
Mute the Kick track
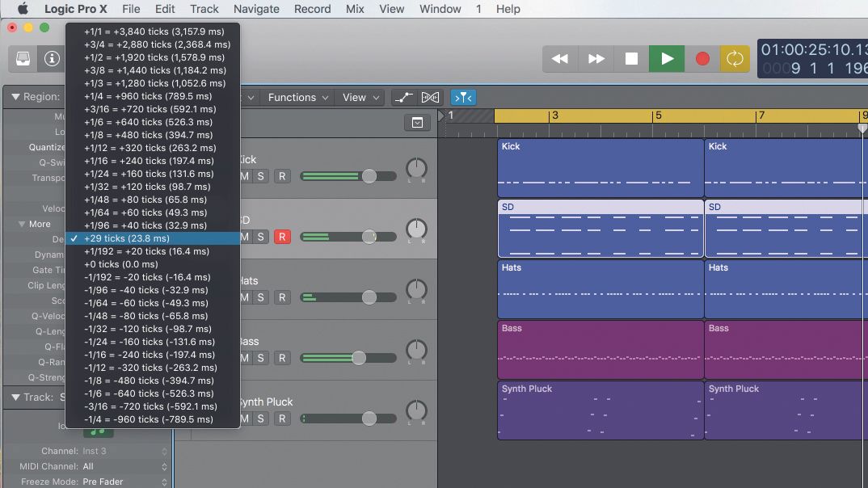[x=245, y=176]
